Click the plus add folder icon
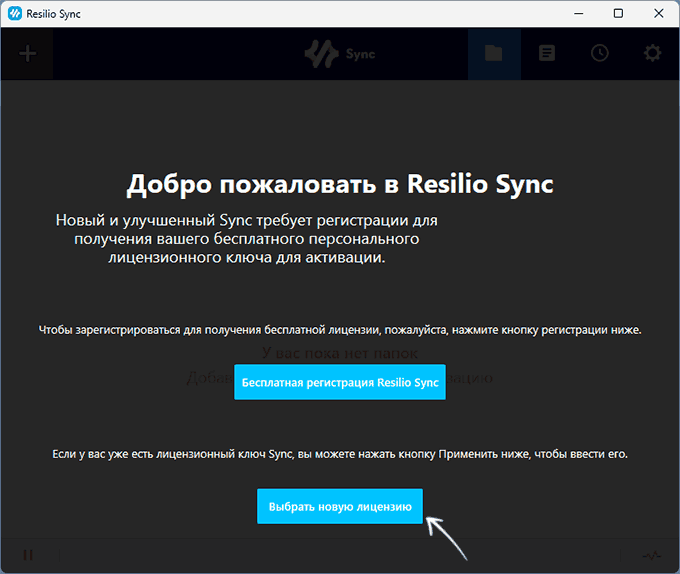This screenshot has width=680, height=574. pos(27,54)
